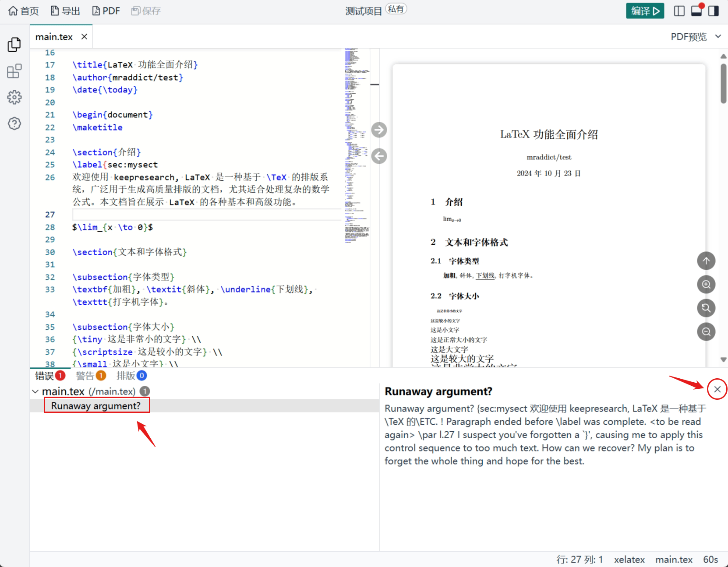Open the templates/components sidebar icon

coord(14,71)
